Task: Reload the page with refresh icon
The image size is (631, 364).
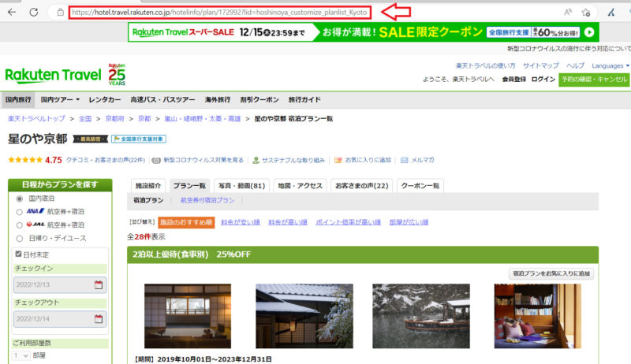Action: [x=33, y=13]
